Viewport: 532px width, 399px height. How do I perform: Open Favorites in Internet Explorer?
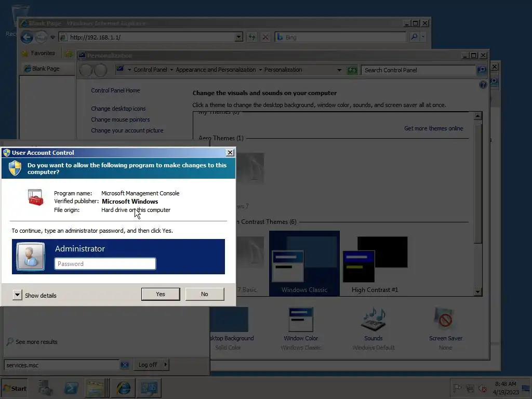(38, 53)
